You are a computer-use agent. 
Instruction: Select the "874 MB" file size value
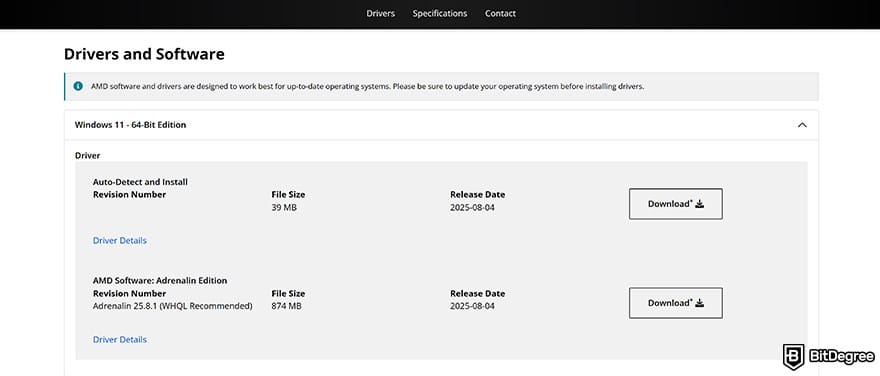click(x=286, y=306)
